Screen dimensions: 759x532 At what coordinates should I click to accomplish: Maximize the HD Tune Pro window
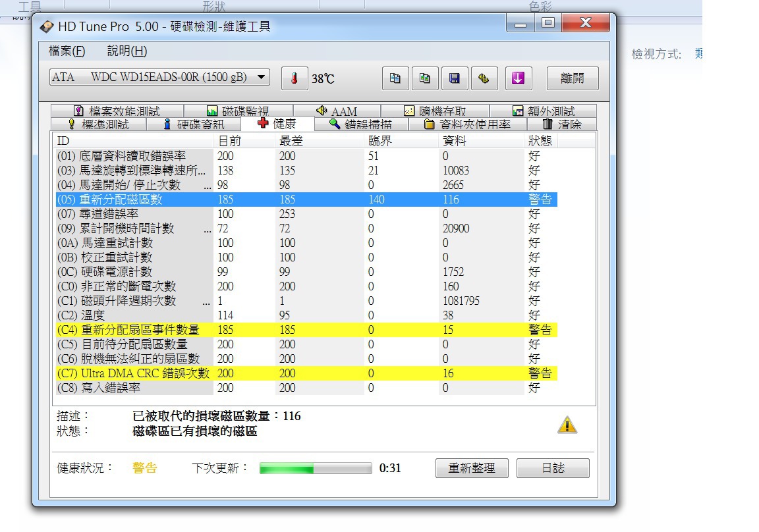(548, 23)
